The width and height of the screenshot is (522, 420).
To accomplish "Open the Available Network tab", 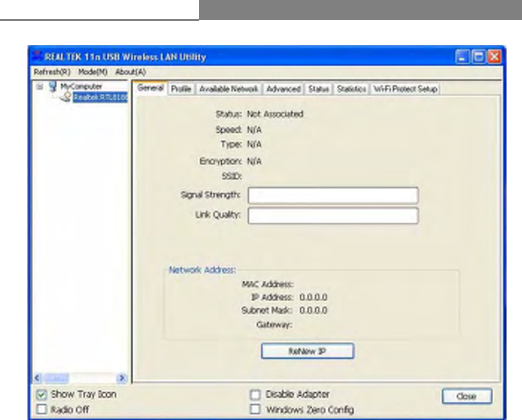I will pos(228,89).
